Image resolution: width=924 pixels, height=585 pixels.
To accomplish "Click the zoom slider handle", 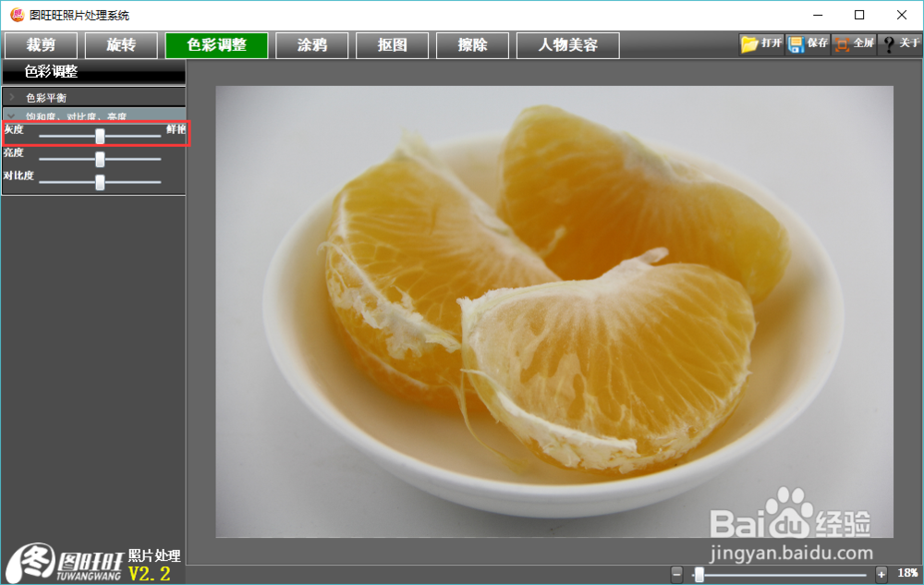I will 699,574.
